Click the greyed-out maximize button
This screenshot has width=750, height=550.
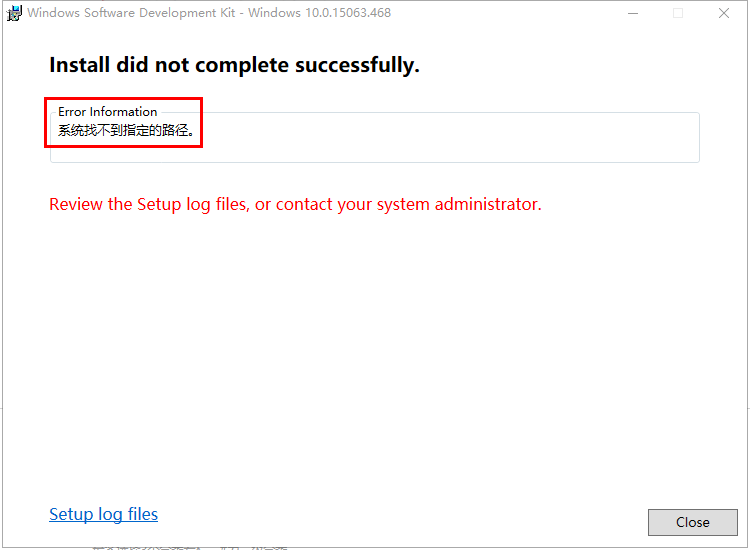pos(678,13)
